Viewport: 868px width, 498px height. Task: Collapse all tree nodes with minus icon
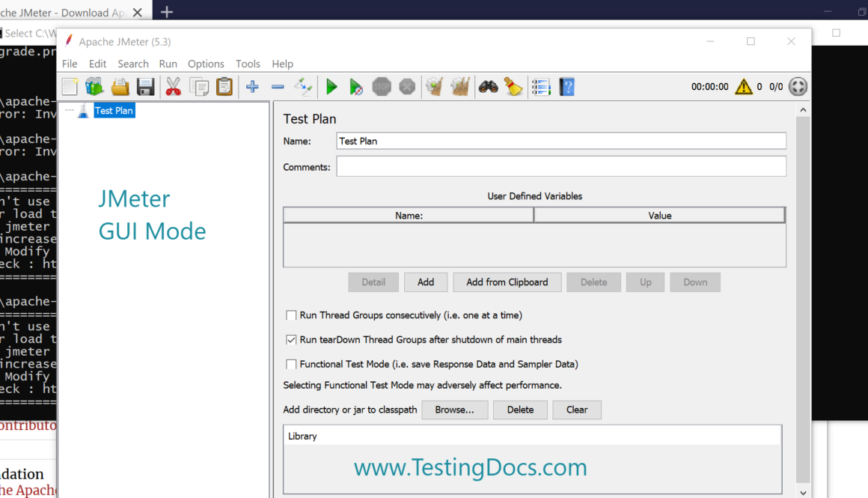click(x=278, y=87)
